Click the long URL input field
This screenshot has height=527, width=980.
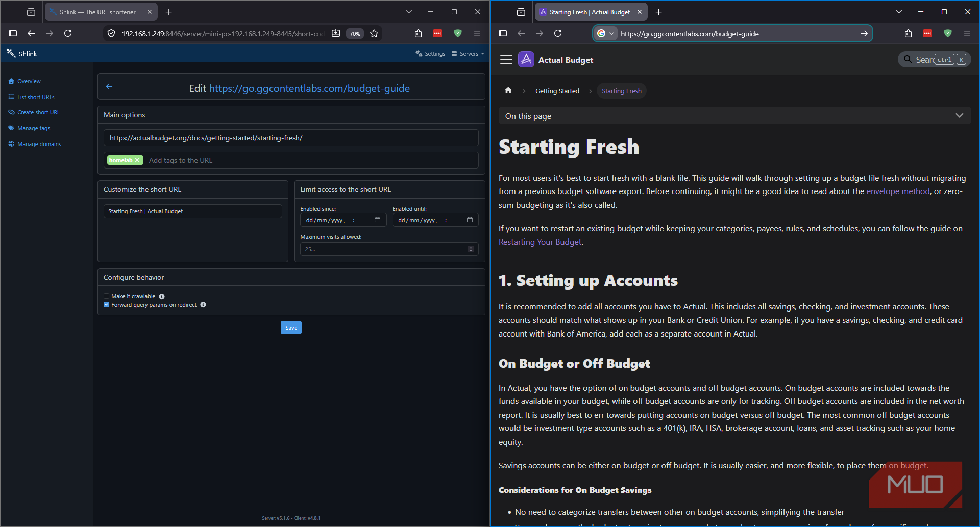click(291, 138)
